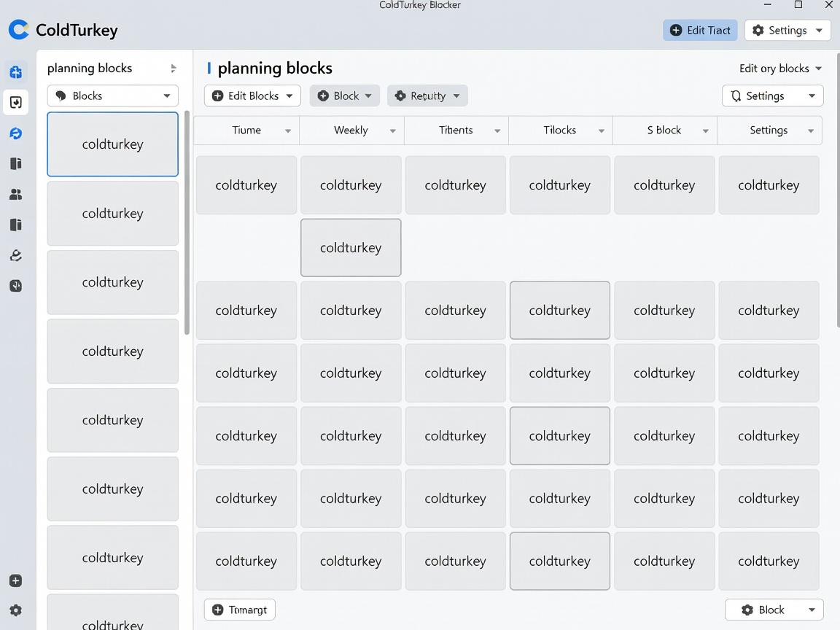Select the puzzle-piece icon in left sidebar
The width and height of the screenshot is (840, 630).
click(16, 71)
